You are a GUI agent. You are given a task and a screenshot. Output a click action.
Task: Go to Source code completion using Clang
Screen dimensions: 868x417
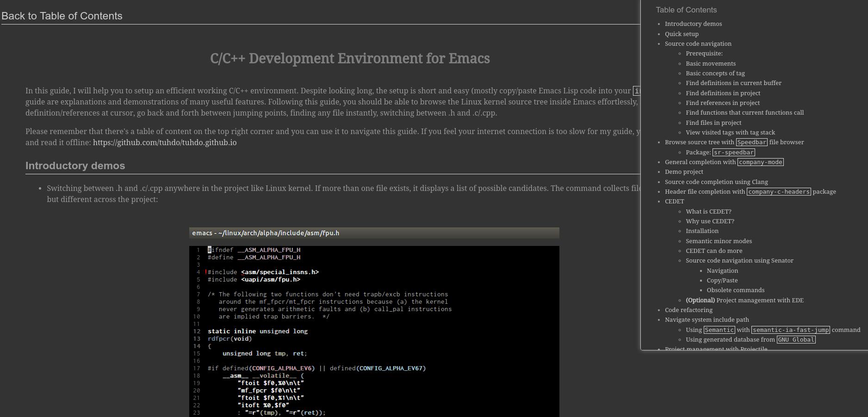716,182
